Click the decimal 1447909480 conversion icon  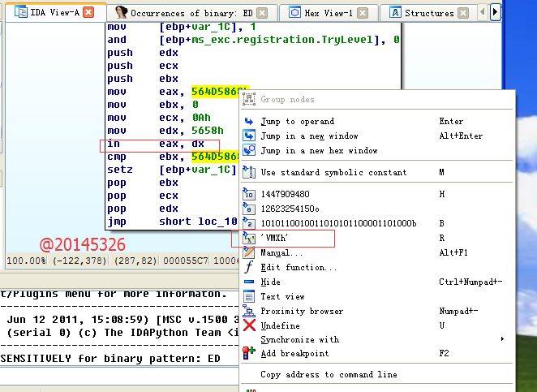pyautogui.click(x=249, y=195)
